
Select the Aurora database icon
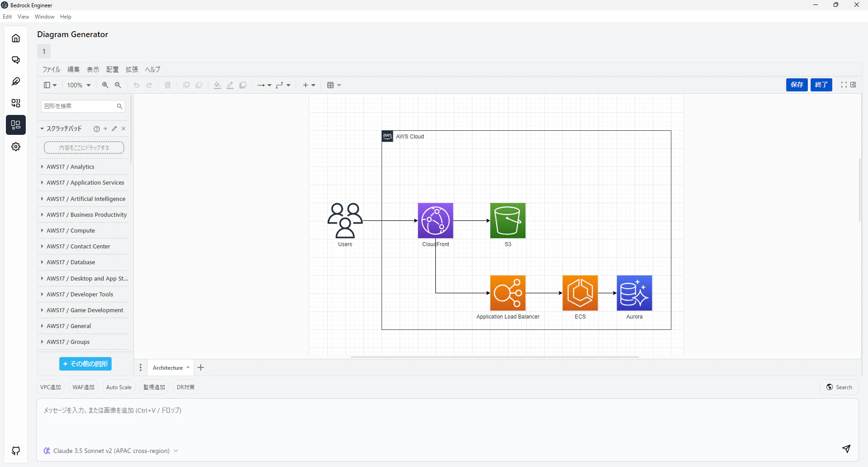tap(635, 293)
